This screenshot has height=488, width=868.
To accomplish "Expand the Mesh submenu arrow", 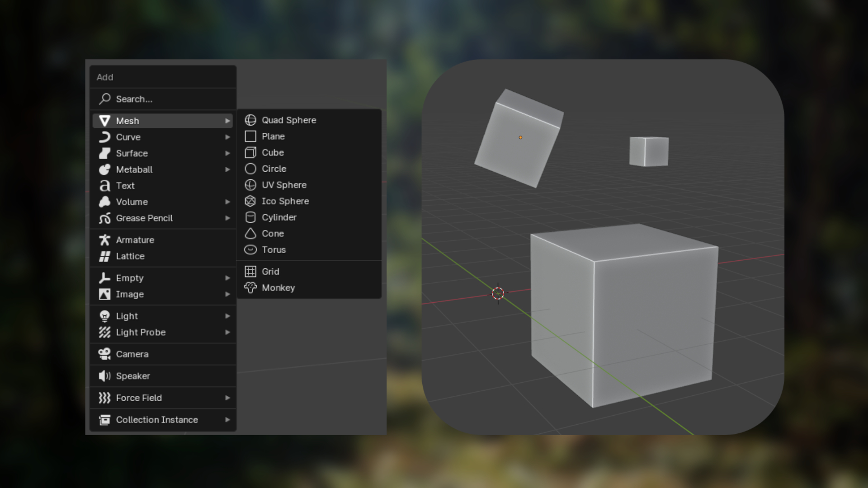I will [x=227, y=121].
